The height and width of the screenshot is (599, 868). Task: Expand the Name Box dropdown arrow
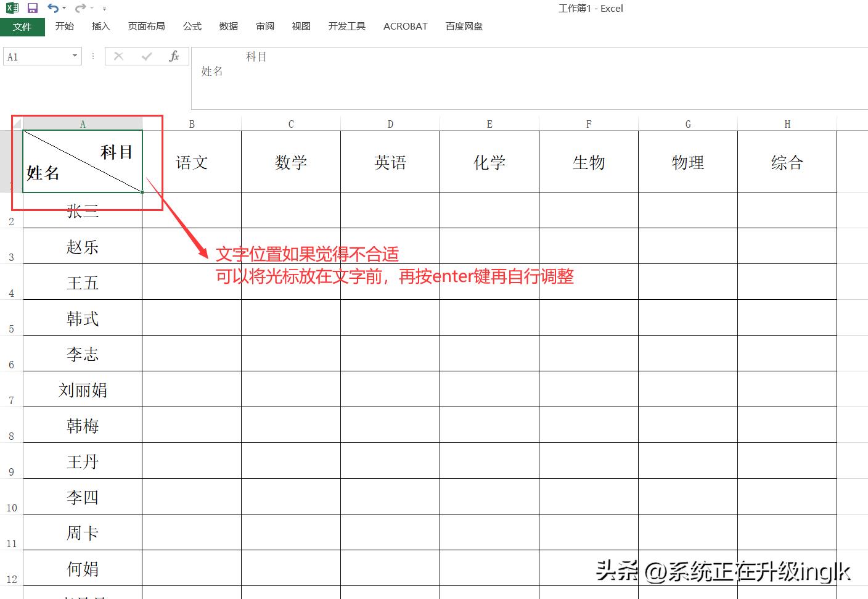(75, 57)
